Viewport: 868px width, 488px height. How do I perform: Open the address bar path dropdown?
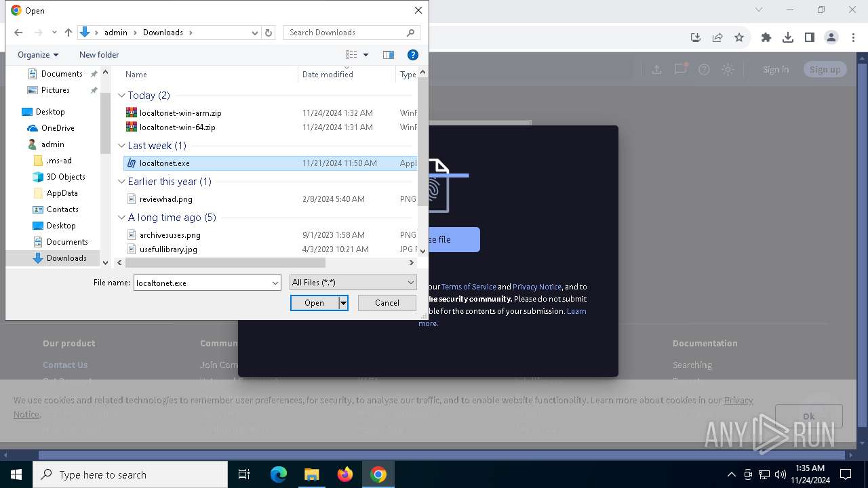(x=255, y=33)
